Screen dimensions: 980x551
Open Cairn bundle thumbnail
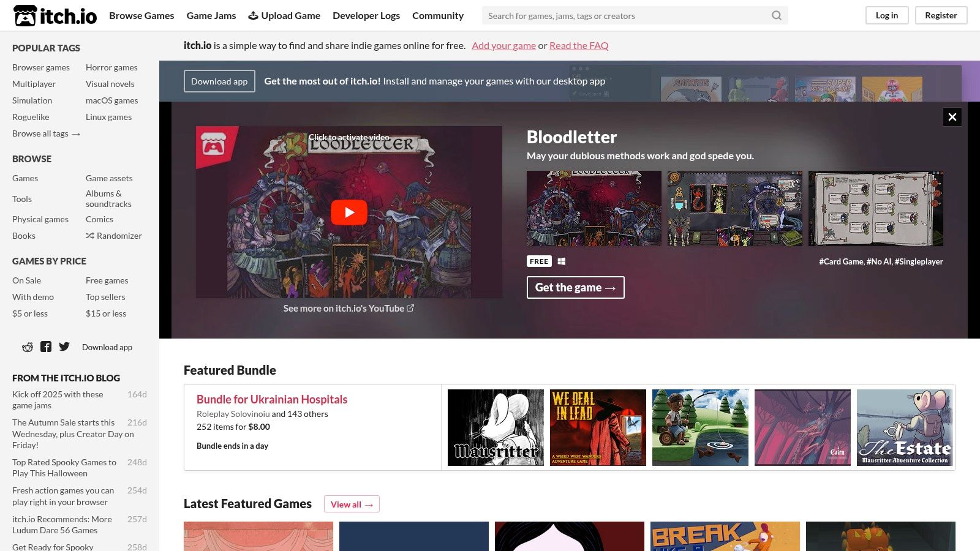(x=802, y=427)
